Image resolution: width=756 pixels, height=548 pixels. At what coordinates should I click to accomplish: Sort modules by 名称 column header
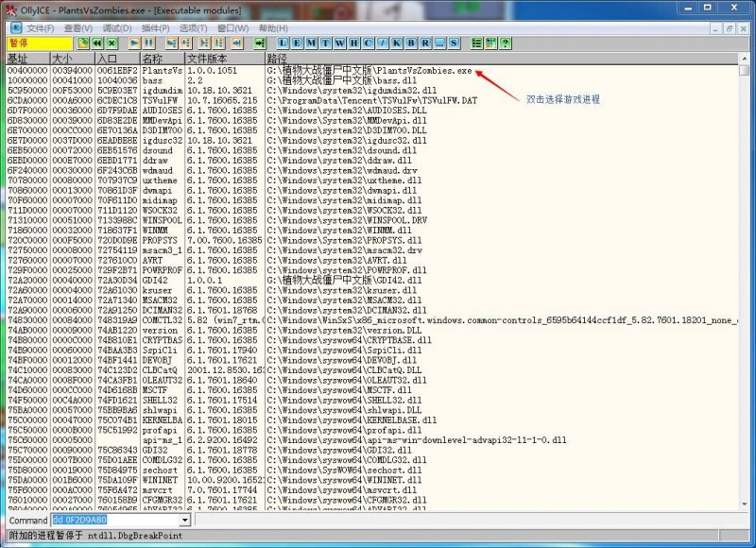tap(163, 59)
